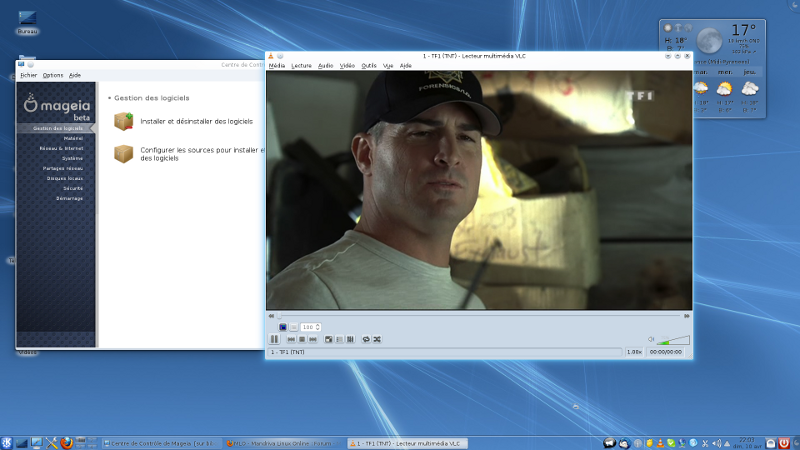Screen dimensions: 800x450
Task: Show VLC playlist via its icon
Action: click(x=339, y=339)
